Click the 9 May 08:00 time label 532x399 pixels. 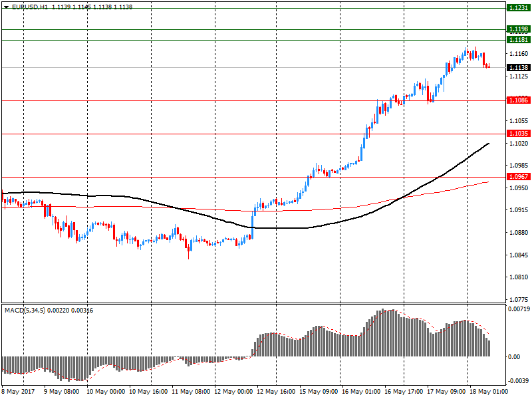62,392
